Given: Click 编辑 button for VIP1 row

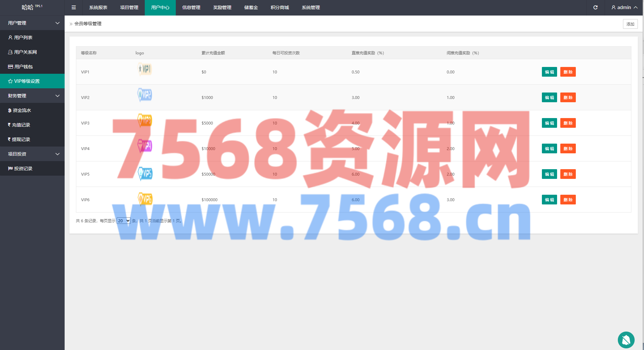Looking at the screenshot, I should tap(549, 72).
